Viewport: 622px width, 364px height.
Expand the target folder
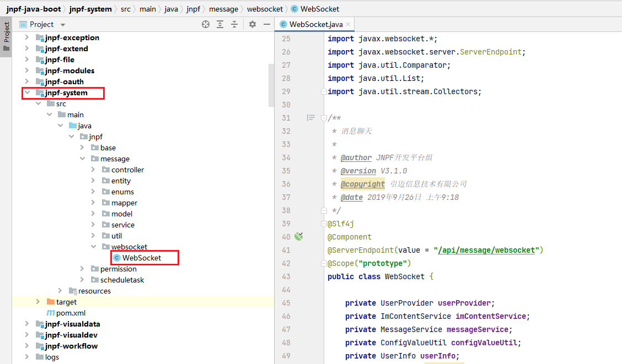click(x=37, y=301)
